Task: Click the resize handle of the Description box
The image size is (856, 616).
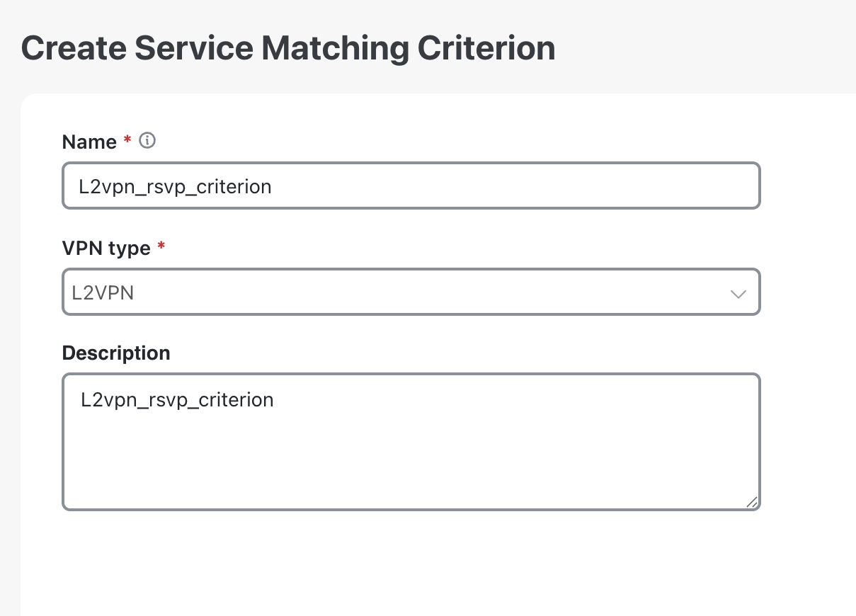Action: (x=753, y=502)
